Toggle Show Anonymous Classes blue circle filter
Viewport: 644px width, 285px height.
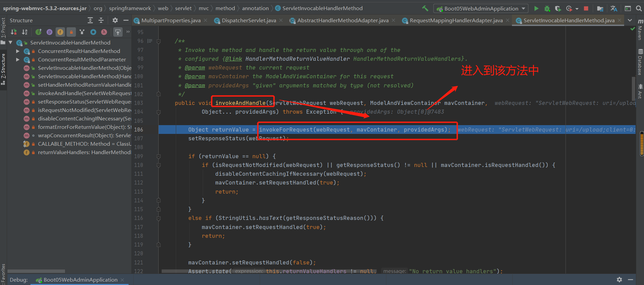point(93,32)
